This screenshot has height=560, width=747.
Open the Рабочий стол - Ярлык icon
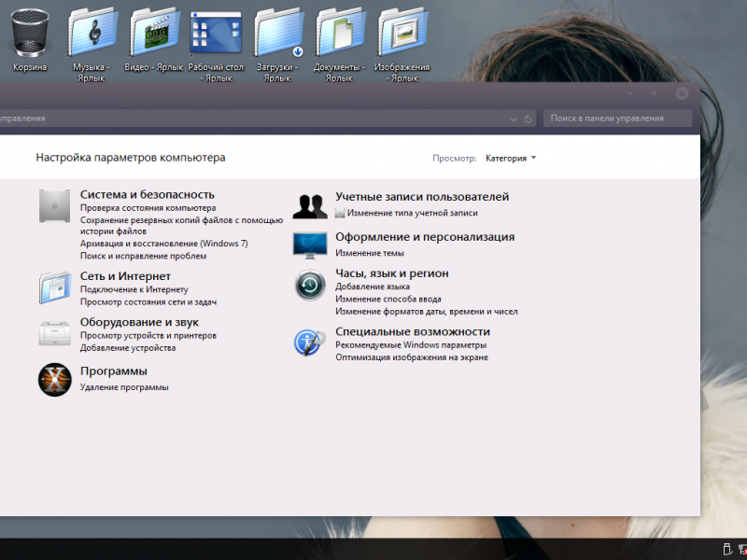(x=216, y=34)
